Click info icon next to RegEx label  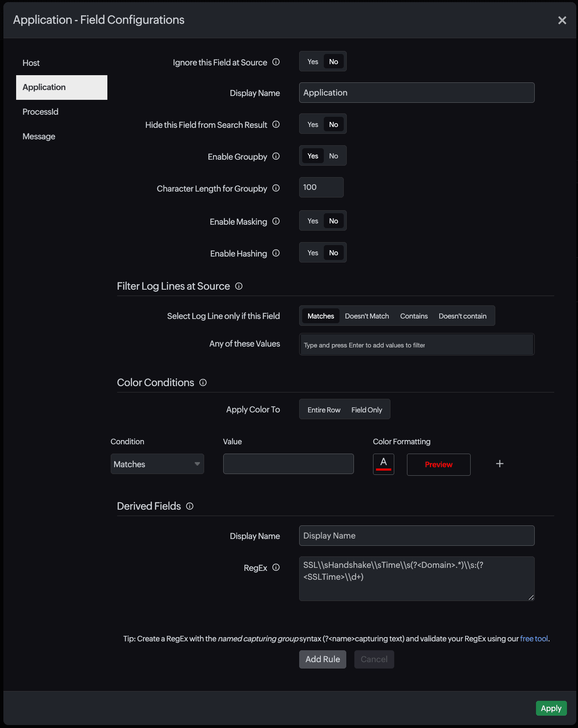276,567
